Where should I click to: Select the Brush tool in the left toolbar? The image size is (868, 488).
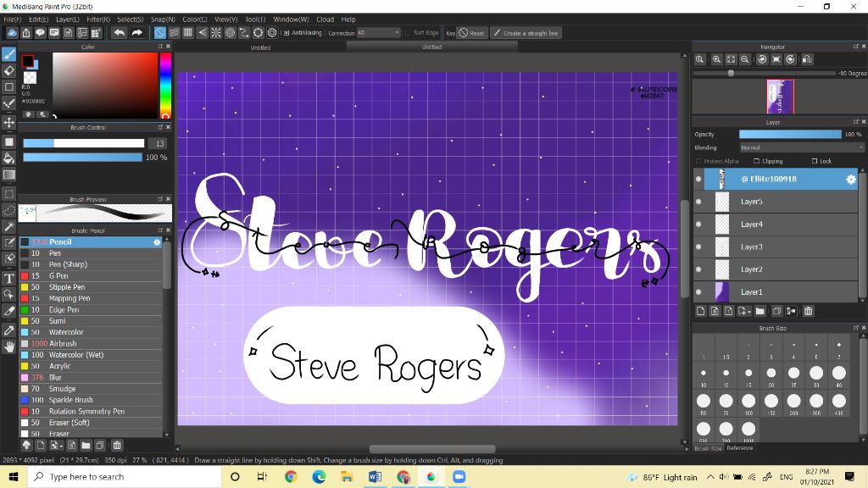click(8, 54)
